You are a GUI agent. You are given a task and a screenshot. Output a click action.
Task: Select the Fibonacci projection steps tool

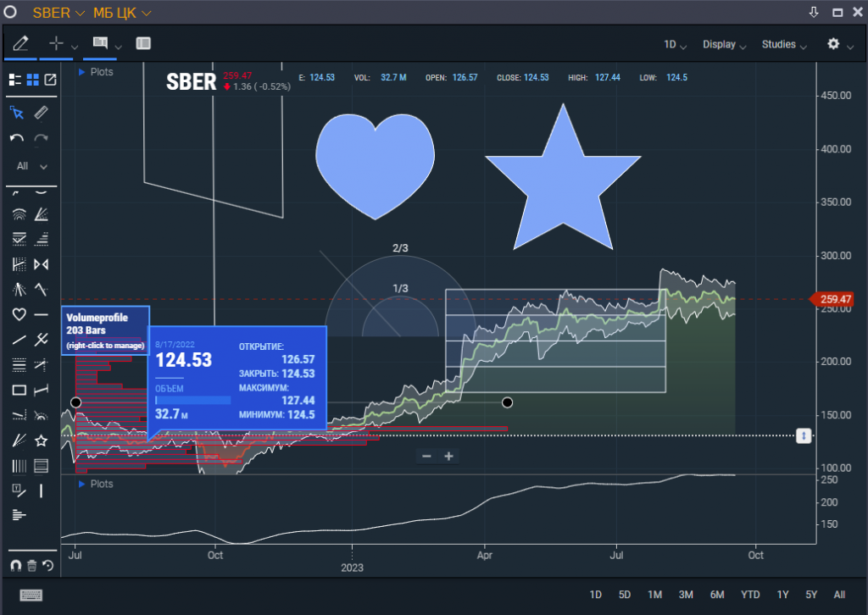(41, 239)
